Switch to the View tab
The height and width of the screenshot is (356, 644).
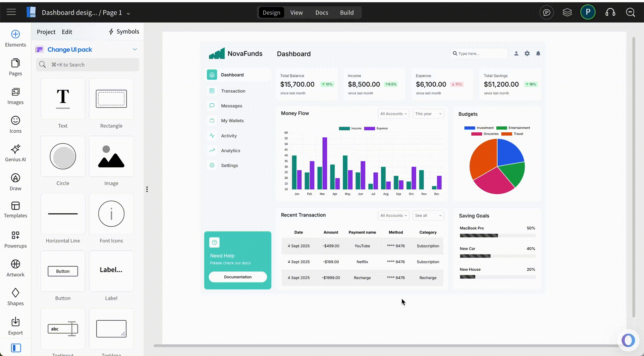click(296, 12)
